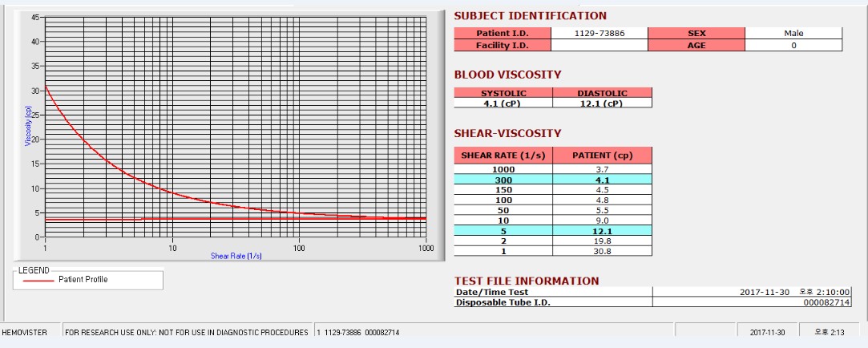868x348 pixels.
Task: Click the Disposable Tube I.D. value 000082714
Action: [x=752, y=302]
